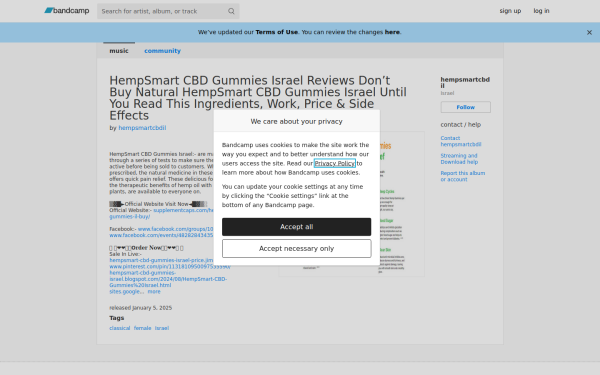
Task: Switch to the community tab
Action: (162, 51)
